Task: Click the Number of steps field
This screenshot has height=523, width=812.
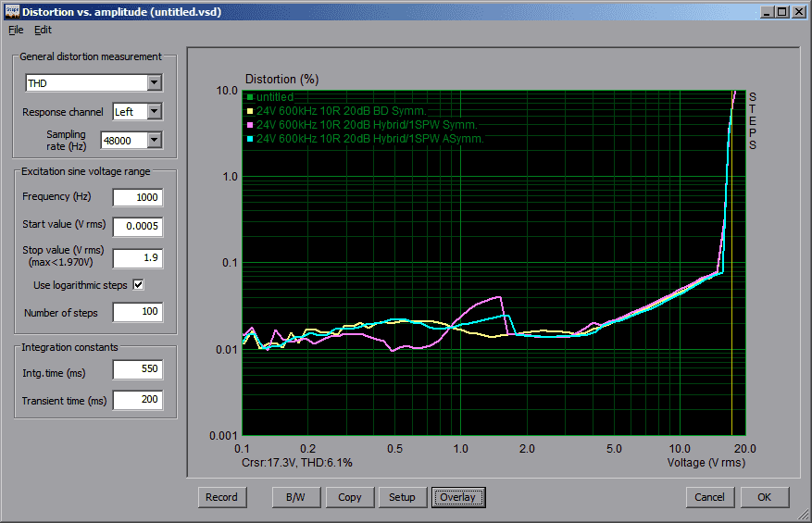Action: (137, 313)
